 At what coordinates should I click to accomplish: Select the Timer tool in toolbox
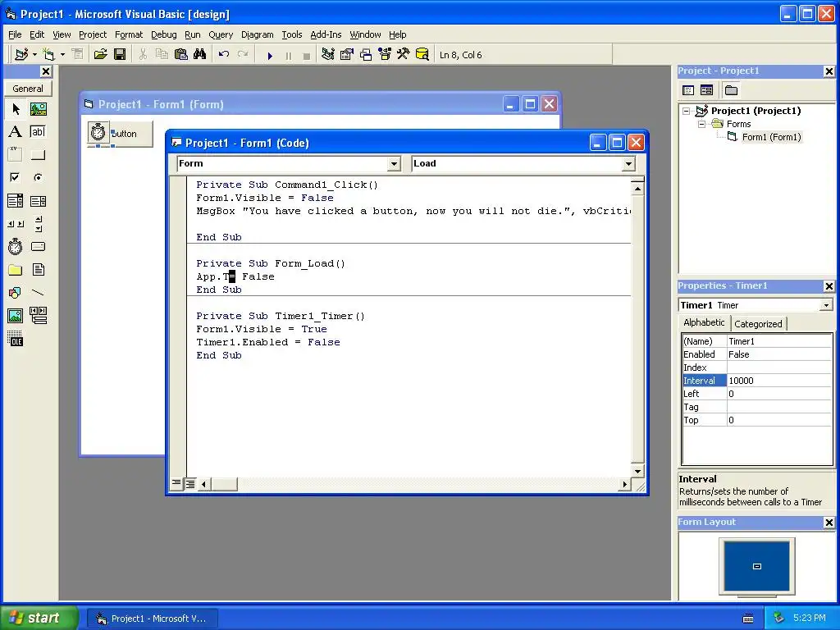pos(16,246)
